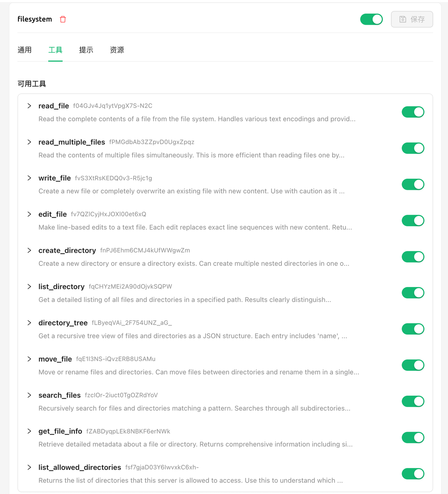Expand the get_file_info chevron
Screen dimensions: 448x494
coord(29,431)
